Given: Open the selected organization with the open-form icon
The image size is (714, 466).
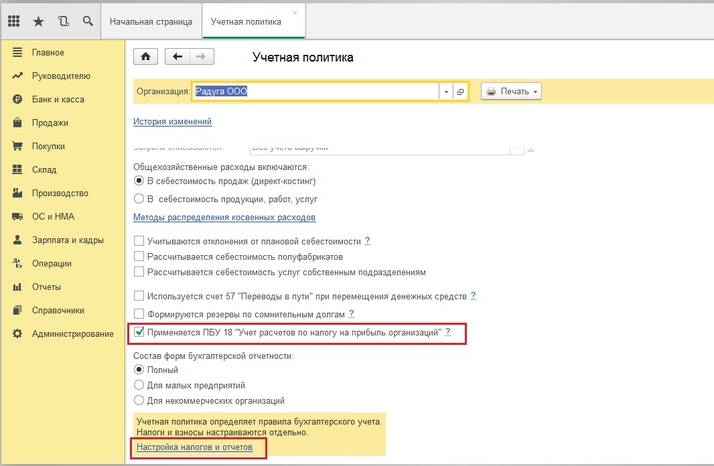Looking at the screenshot, I should point(460,92).
